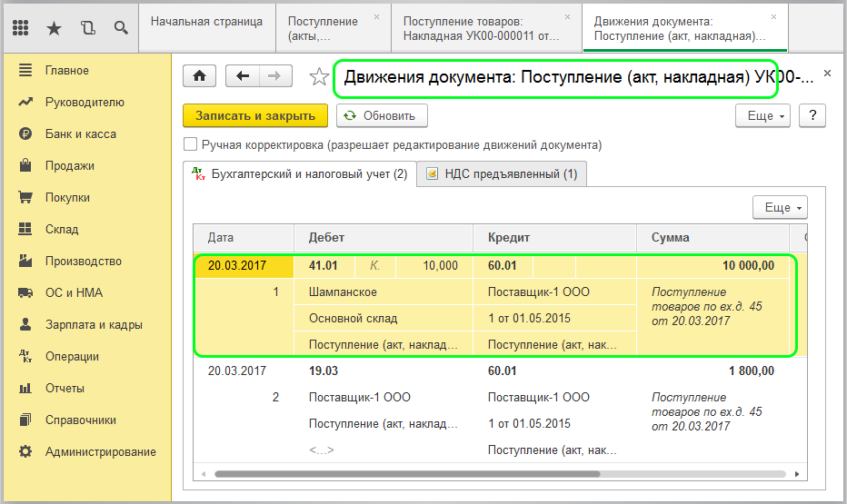Image resolution: width=847 pixels, height=504 pixels.
Task: Click the Дебет column header
Action: (384, 238)
